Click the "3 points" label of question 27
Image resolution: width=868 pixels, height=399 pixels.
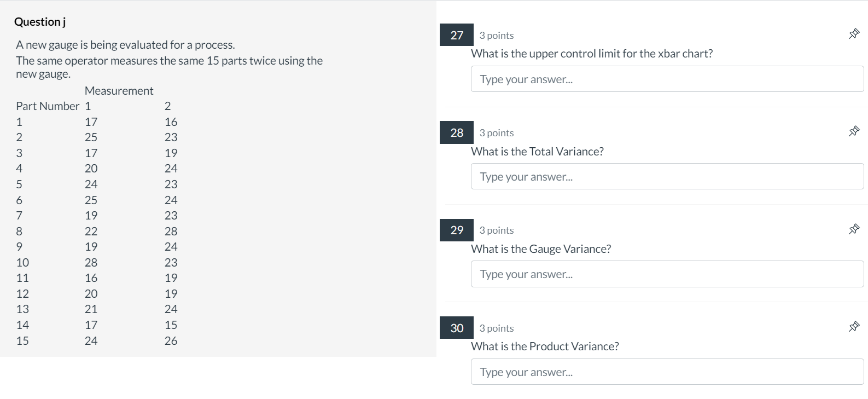(x=497, y=36)
